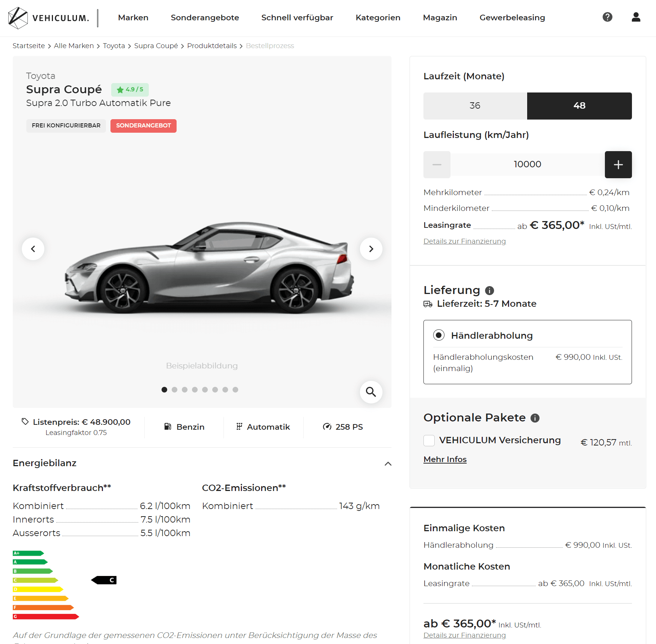Click the Beispielabbildung caption

(x=202, y=366)
